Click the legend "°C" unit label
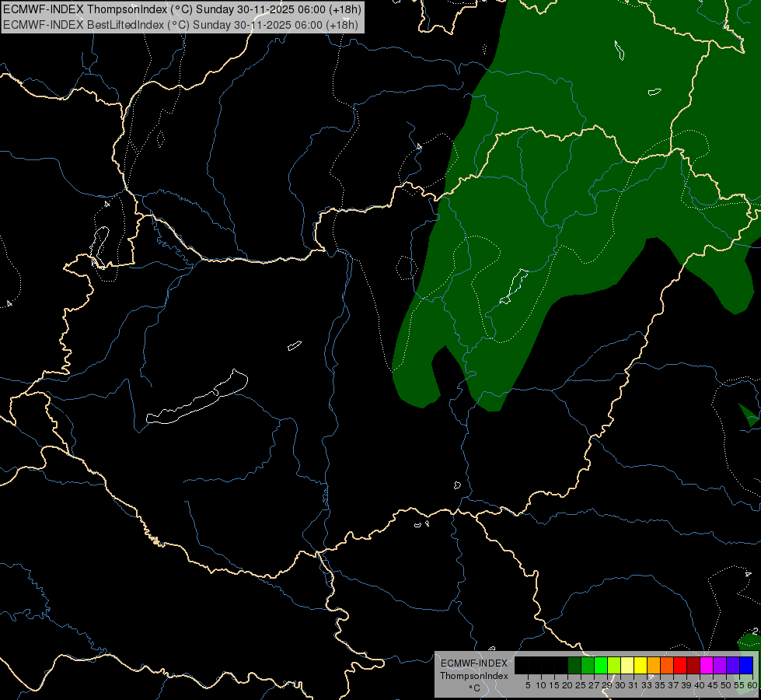This screenshot has width=761, height=700. tap(474, 688)
